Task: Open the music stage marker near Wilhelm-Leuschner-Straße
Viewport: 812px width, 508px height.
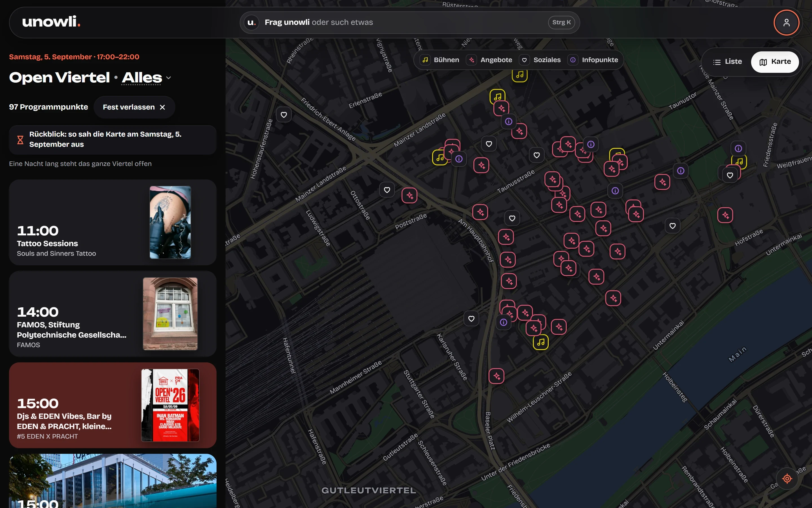Action: pyautogui.click(x=540, y=342)
